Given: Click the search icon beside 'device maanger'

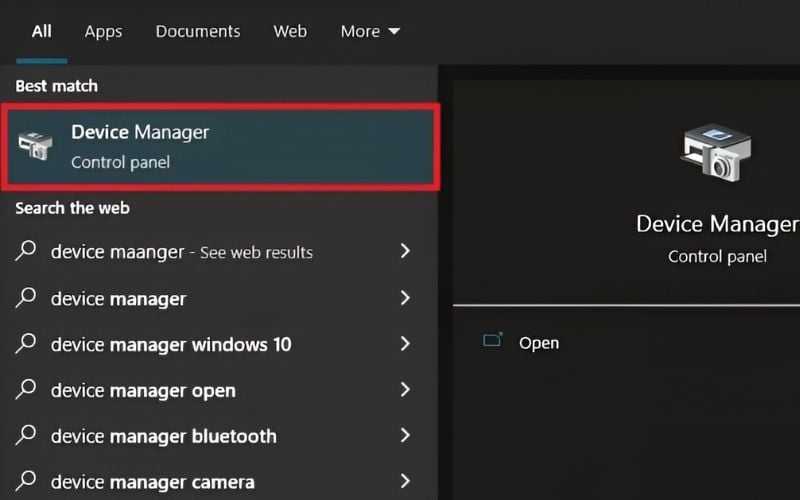Looking at the screenshot, I should point(26,251).
